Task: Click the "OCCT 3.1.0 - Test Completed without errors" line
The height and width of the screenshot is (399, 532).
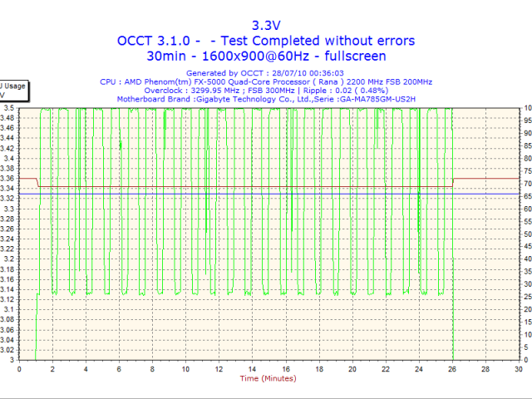Action: click(266, 41)
